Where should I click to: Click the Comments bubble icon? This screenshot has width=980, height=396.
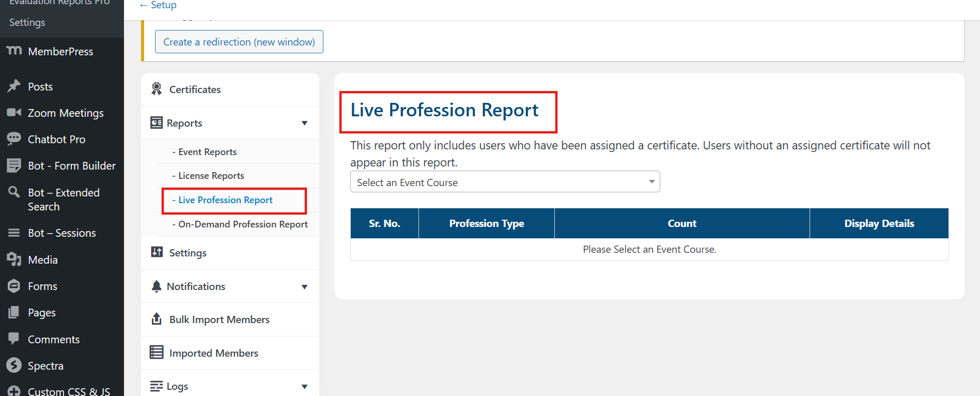pos(14,339)
